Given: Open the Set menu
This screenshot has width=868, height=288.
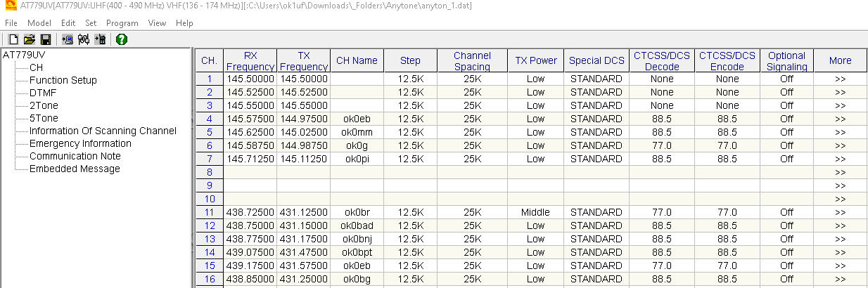Looking at the screenshot, I should tap(91, 23).
